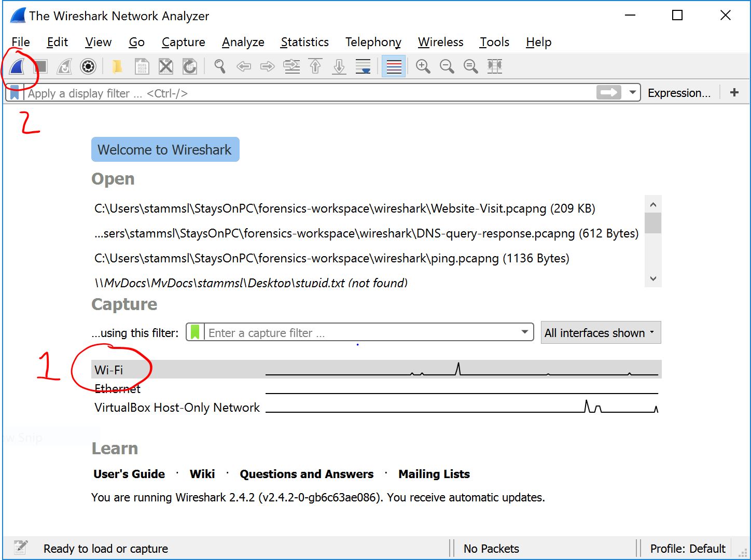Open All interfaces shown dropdown
The image size is (751, 560).
tap(601, 332)
